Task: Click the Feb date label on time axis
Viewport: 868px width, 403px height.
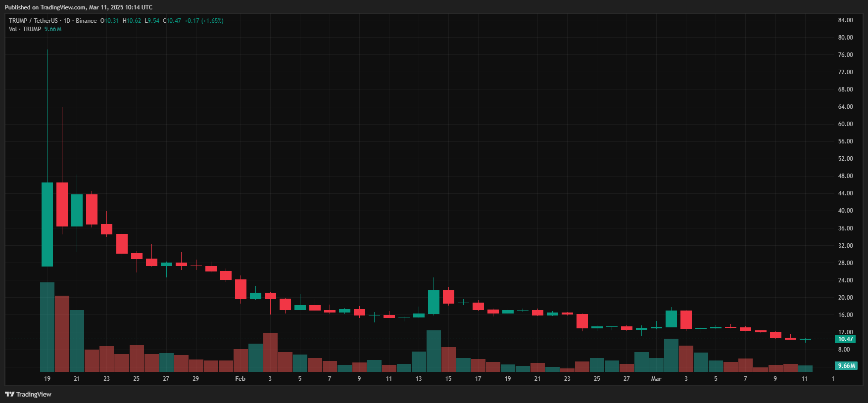Action: click(x=240, y=379)
